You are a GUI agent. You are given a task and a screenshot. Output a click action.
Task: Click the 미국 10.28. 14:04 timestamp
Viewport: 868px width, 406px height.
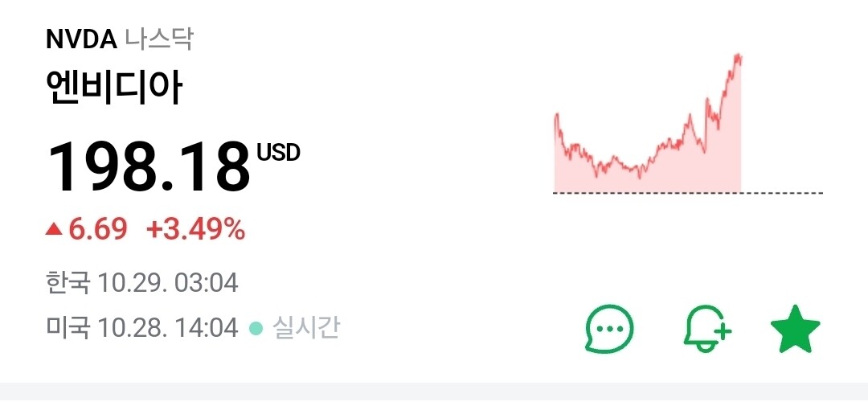click(142, 328)
